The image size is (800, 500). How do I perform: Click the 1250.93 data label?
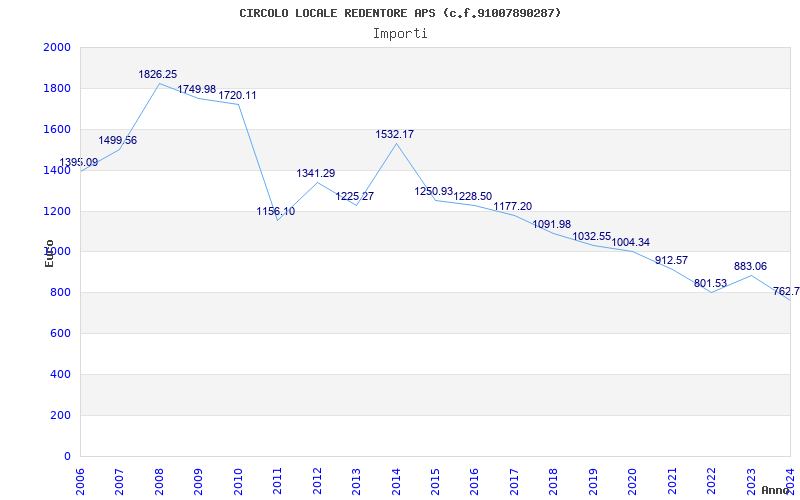pos(434,191)
